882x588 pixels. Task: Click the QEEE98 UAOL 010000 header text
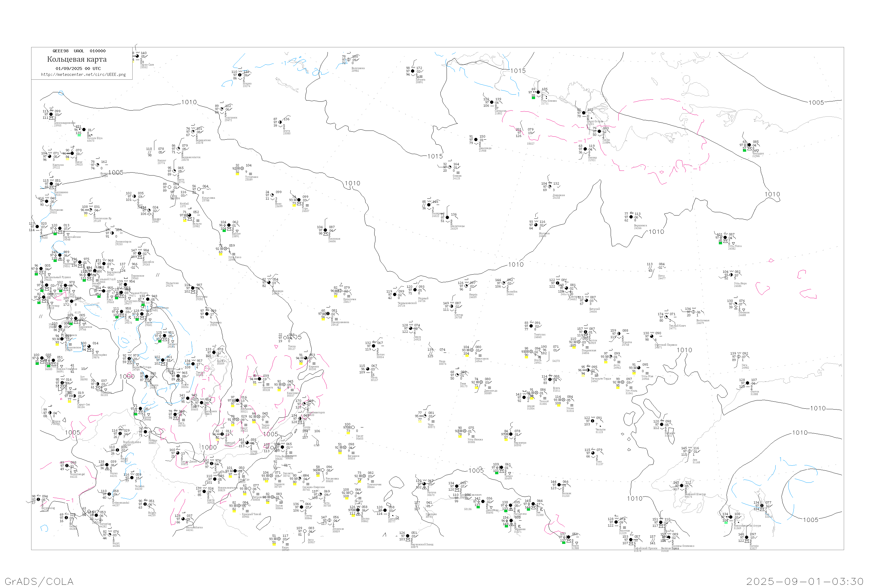(79, 51)
